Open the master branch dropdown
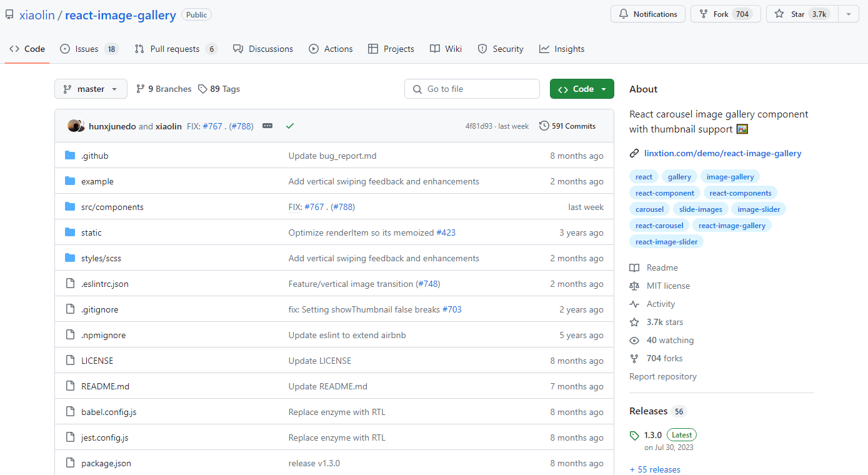 pos(91,89)
